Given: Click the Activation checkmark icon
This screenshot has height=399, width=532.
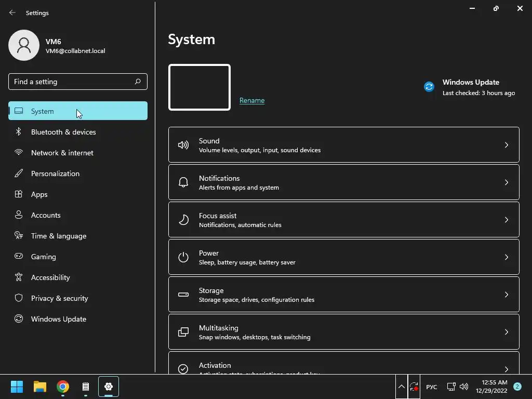Looking at the screenshot, I should tap(183, 369).
